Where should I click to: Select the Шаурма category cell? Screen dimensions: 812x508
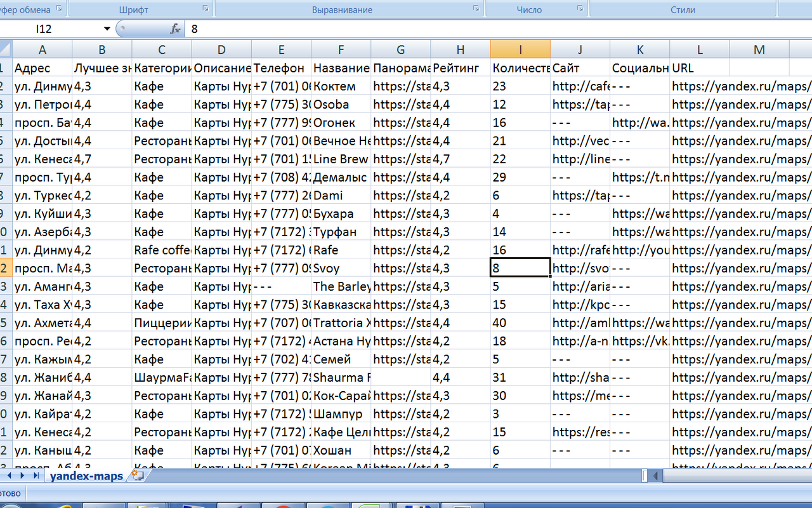[x=162, y=377]
